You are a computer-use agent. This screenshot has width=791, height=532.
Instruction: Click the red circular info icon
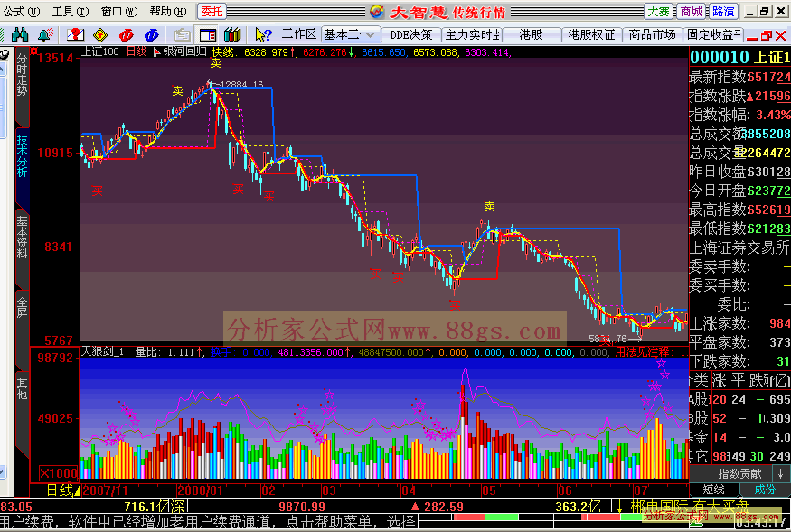[127, 35]
